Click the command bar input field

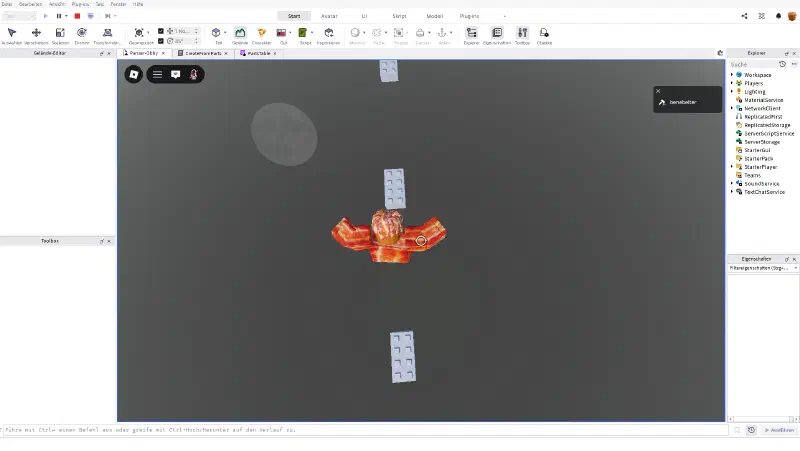coord(364,430)
